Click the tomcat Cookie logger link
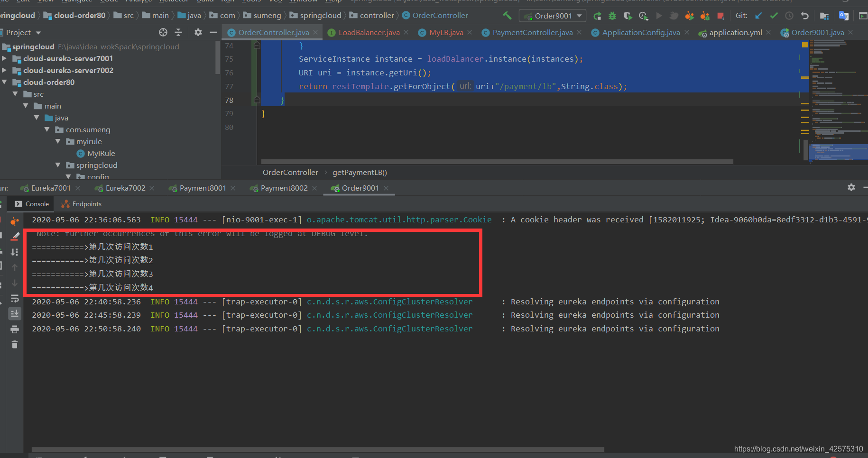The image size is (868, 458). (x=399, y=220)
